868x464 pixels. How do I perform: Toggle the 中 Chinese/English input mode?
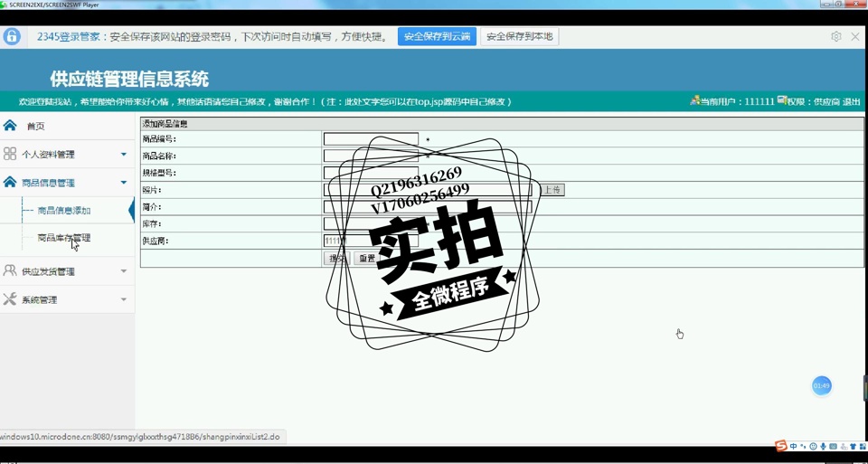(x=793, y=446)
